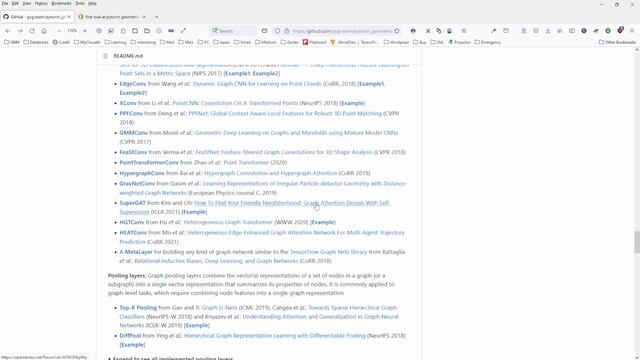Open the SuperGAT link
The width and height of the screenshot is (640, 360).
pos(132,203)
